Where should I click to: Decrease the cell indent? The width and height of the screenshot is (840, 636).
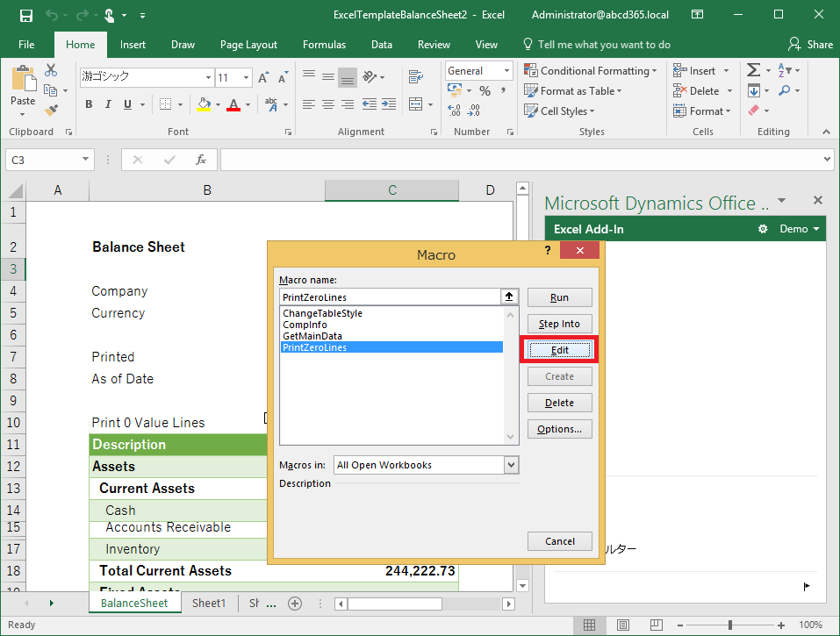coord(370,104)
